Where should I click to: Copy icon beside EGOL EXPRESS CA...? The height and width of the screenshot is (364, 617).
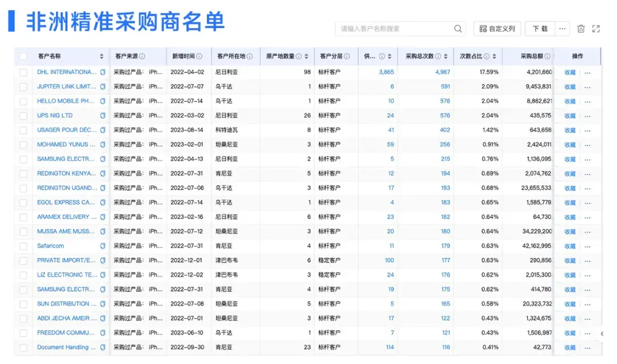coord(103,203)
